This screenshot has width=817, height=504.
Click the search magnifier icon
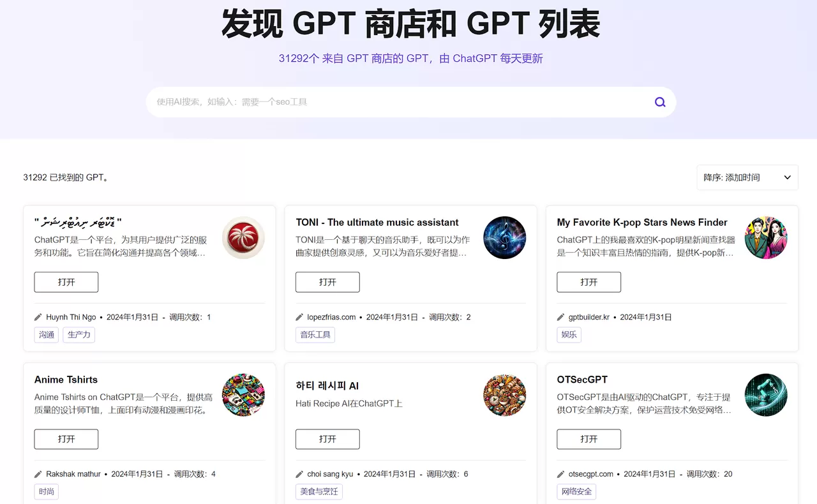[x=659, y=101]
